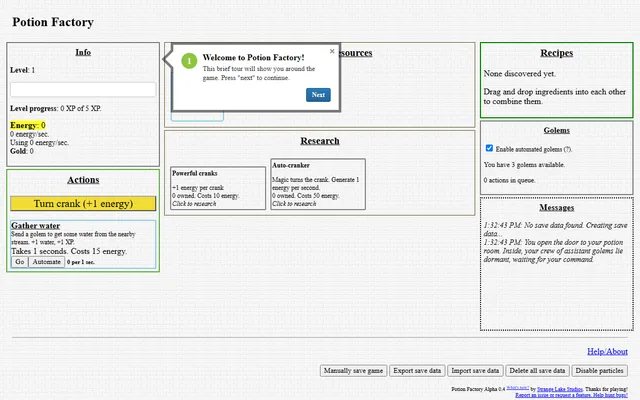Image resolution: width=640 pixels, height=400 pixels.
Task: Open the Report an issue link
Action: 571,395
